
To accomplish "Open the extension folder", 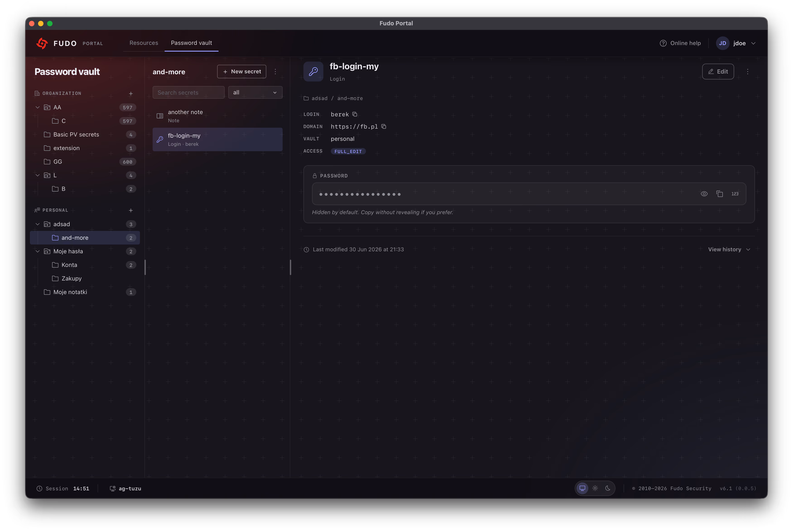I will coord(85,148).
